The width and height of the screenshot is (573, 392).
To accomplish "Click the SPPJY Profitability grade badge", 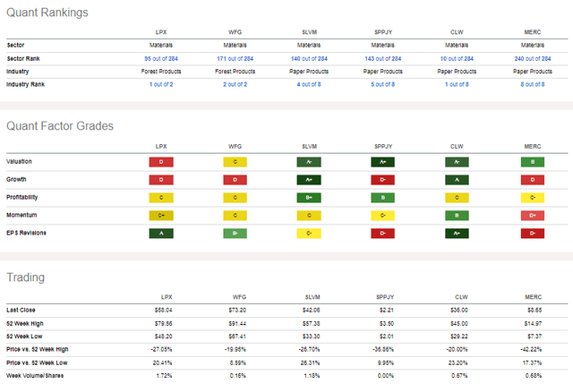I will coord(382,198).
